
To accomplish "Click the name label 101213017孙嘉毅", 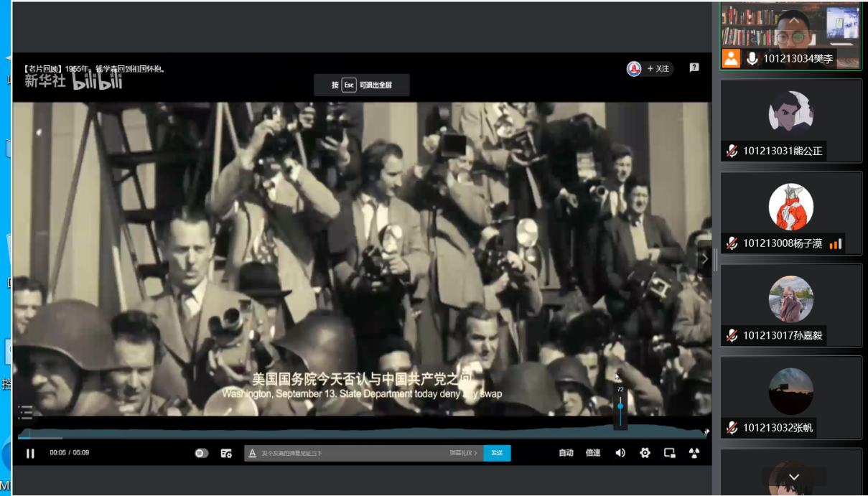I will tap(783, 335).
